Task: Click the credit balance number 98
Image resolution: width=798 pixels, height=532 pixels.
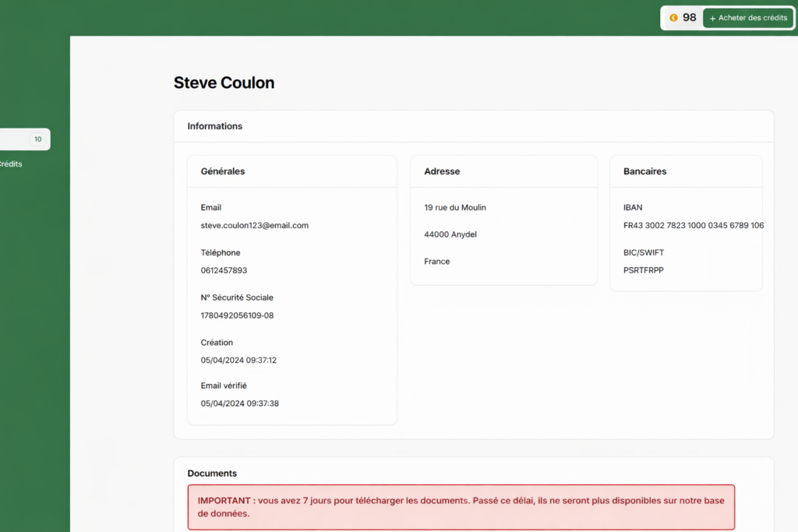Action: (689, 18)
